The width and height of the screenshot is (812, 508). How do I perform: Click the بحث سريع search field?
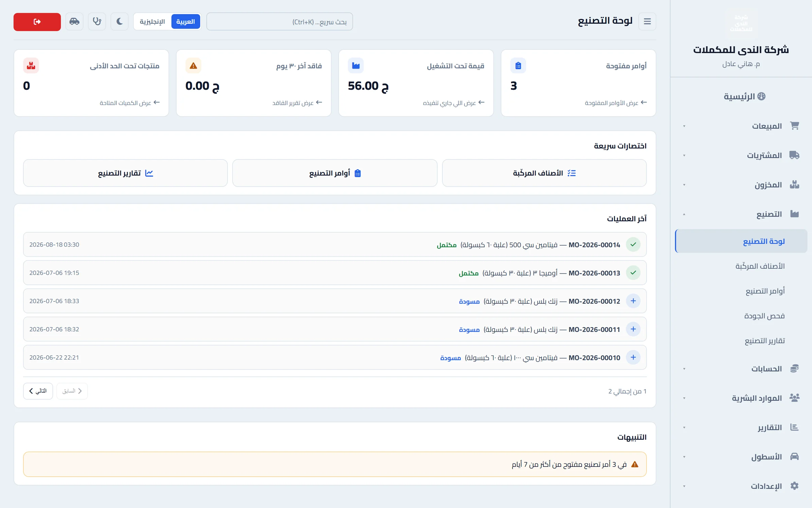(x=279, y=22)
